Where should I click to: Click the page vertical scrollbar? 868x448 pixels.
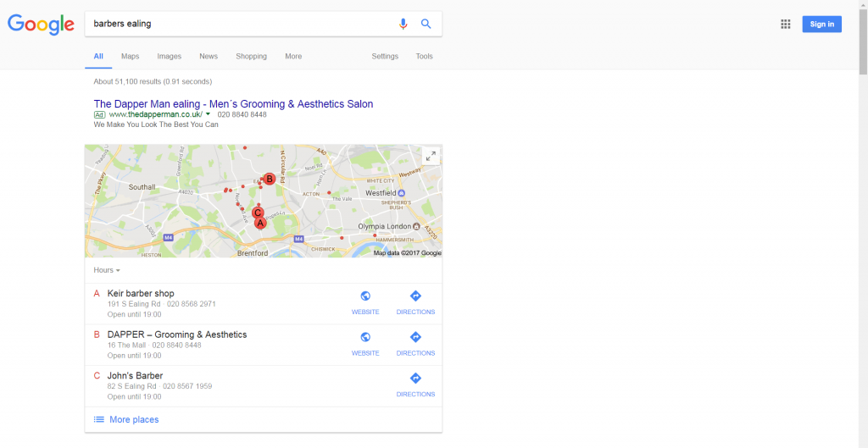click(x=863, y=41)
